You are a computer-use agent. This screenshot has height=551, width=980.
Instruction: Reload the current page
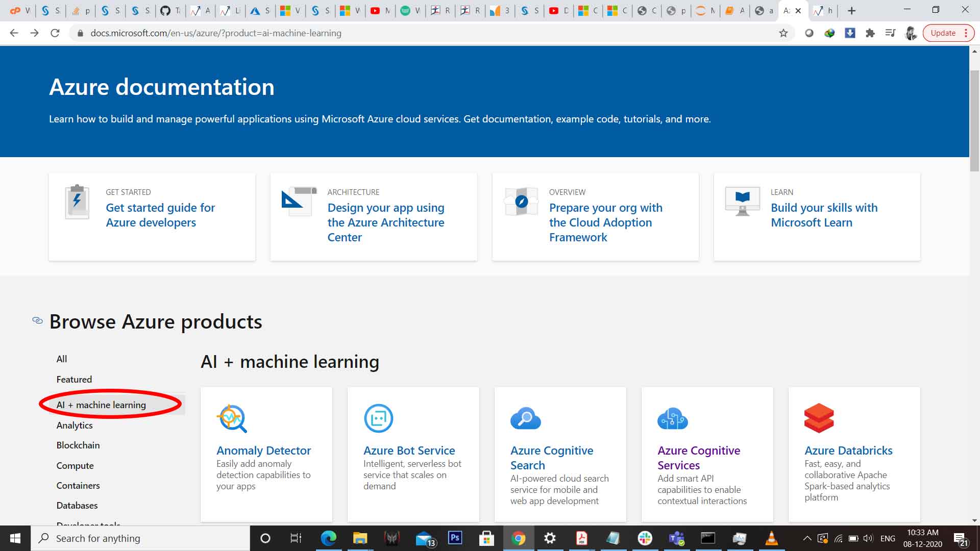(55, 33)
